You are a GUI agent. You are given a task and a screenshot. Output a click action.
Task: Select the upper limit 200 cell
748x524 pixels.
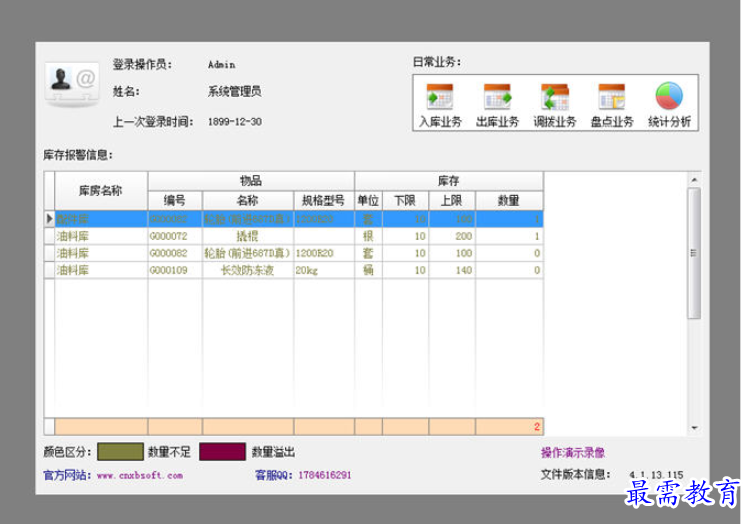[452, 236]
